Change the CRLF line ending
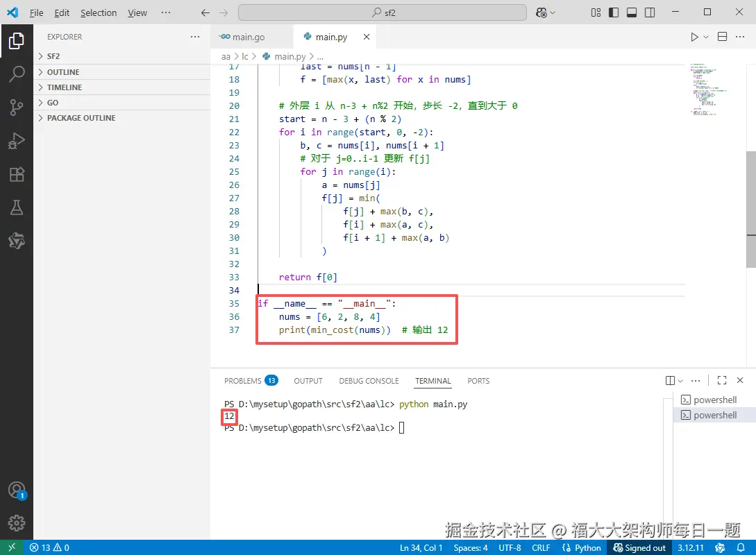 pyautogui.click(x=541, y=548)
